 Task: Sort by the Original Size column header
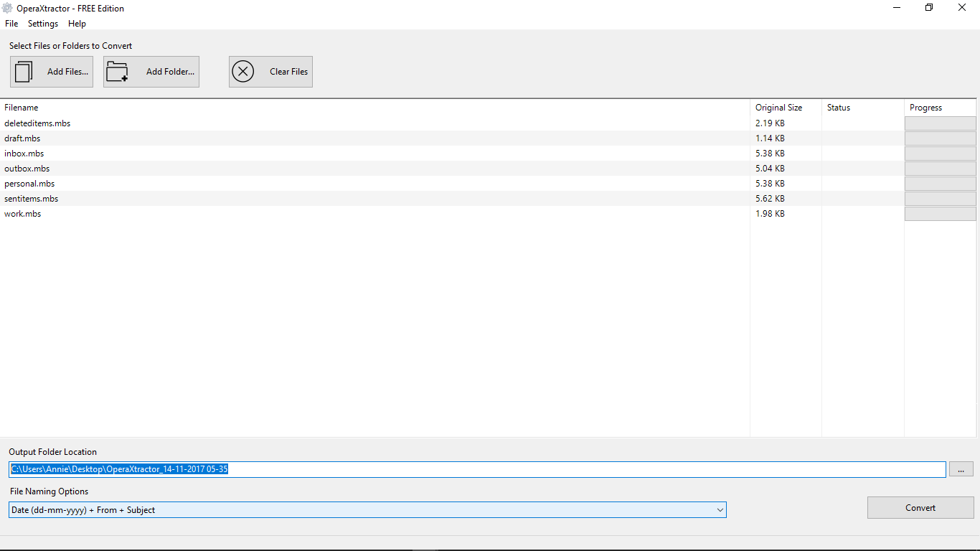[786, 108]
